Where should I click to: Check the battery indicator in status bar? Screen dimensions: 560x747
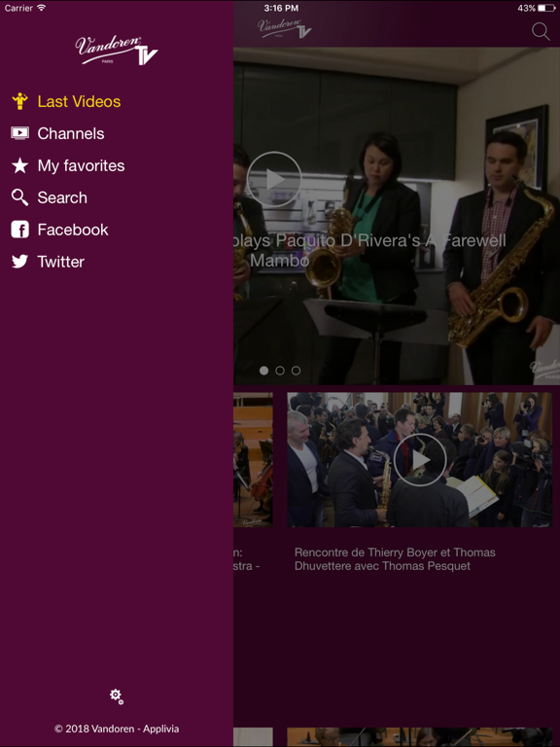click(545, 8)
